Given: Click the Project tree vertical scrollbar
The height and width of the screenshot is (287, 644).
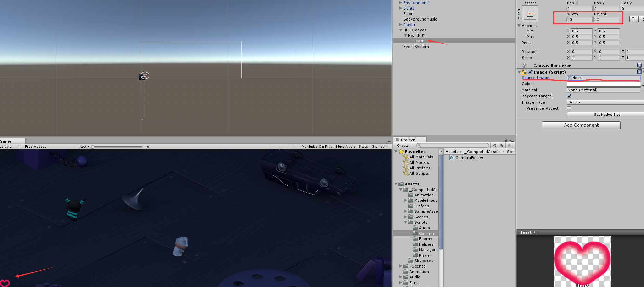Looking at the screenshot, I should 441,202.
